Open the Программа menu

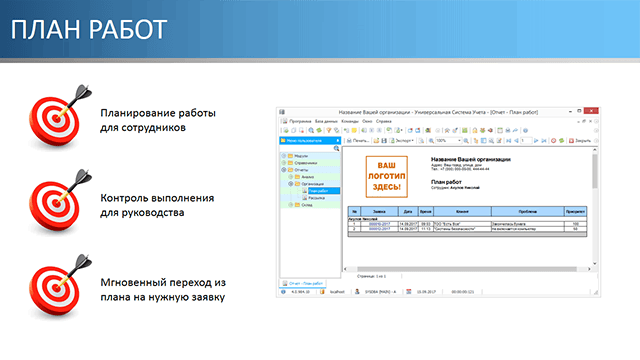pyautogui.click(x=300, y=121)
